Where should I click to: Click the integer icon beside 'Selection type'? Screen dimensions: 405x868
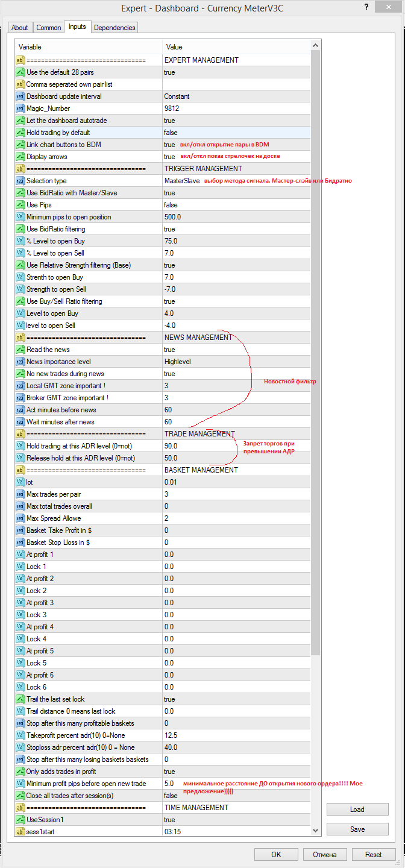pos(20,181)
